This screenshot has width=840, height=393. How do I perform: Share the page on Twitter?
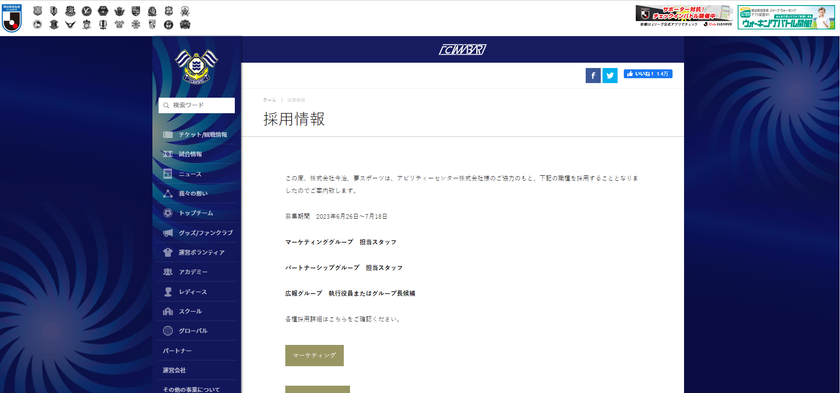tap(610, 75)
